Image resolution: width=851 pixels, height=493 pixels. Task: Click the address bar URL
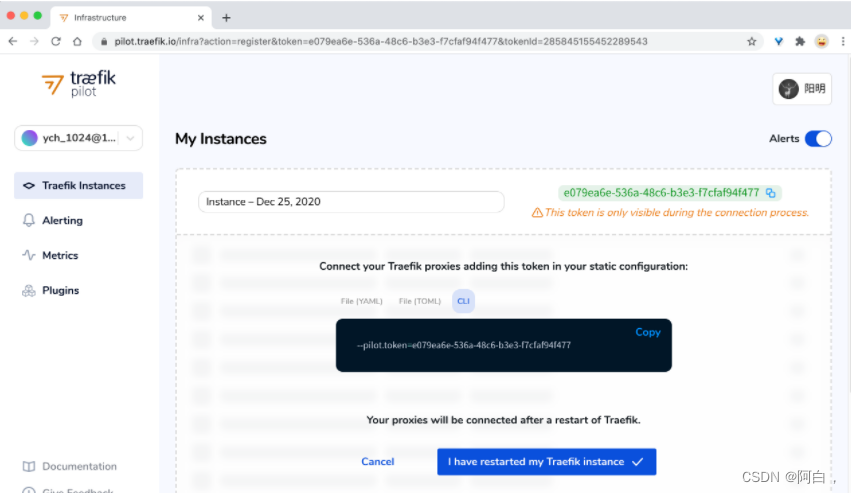tap(380, 41)
